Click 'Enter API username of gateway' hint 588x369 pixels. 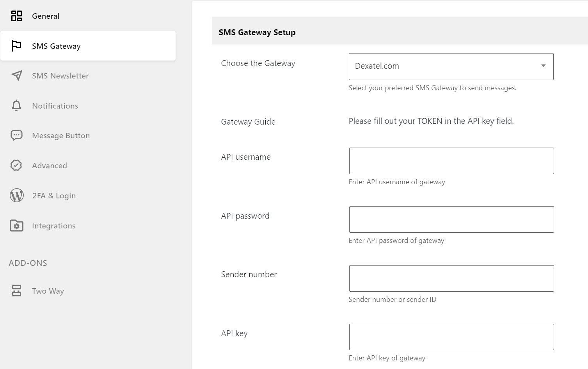pos(397,182)
